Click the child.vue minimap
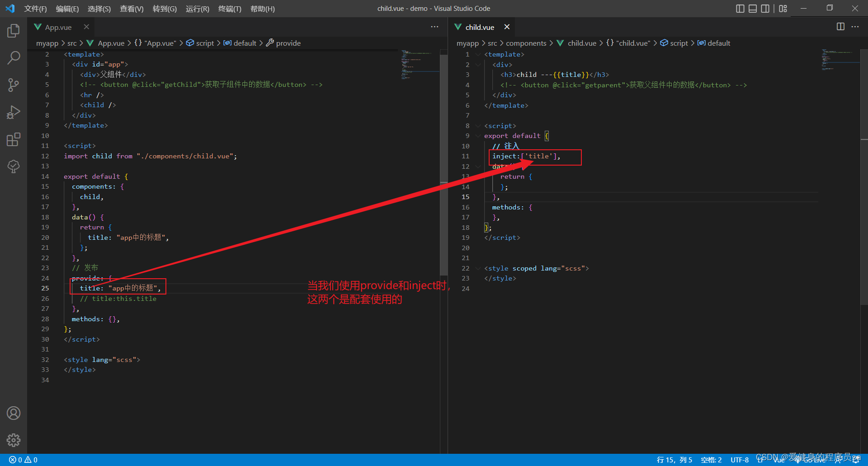868x466 pixels. coord(840,60)
